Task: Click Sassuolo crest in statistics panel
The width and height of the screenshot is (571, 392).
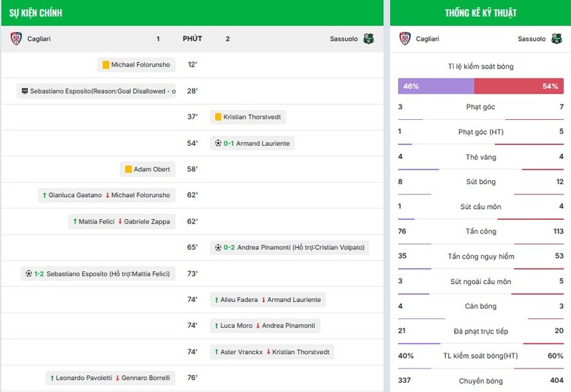Action: (556, 39)
